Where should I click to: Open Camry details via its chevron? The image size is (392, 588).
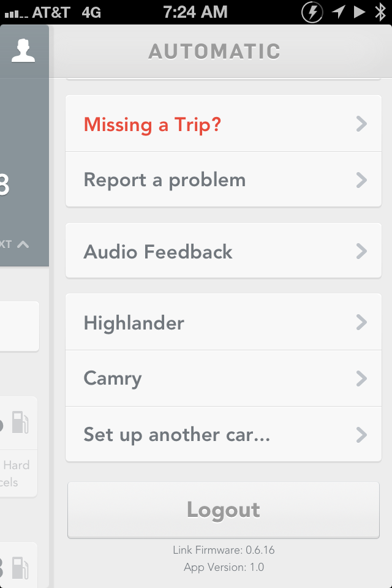pos(361,379)
